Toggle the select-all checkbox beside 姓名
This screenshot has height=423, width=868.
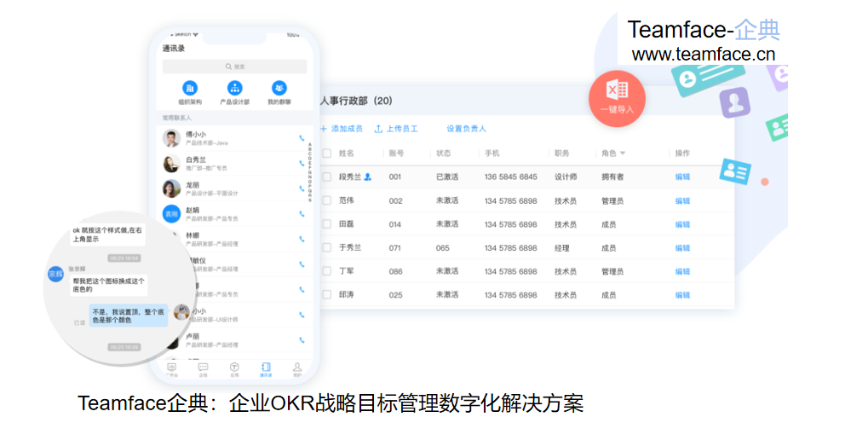[x=327, y=153]
